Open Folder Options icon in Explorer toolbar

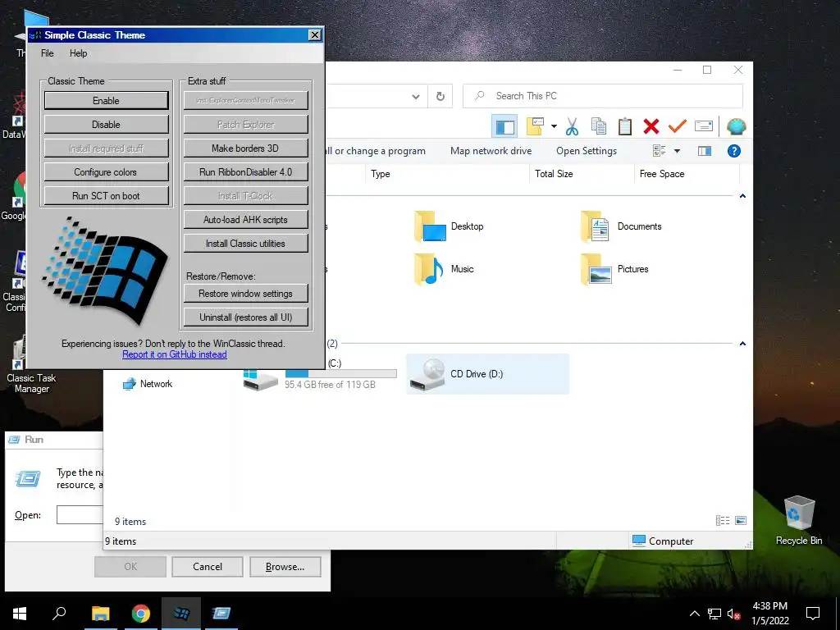click(535, 126)
